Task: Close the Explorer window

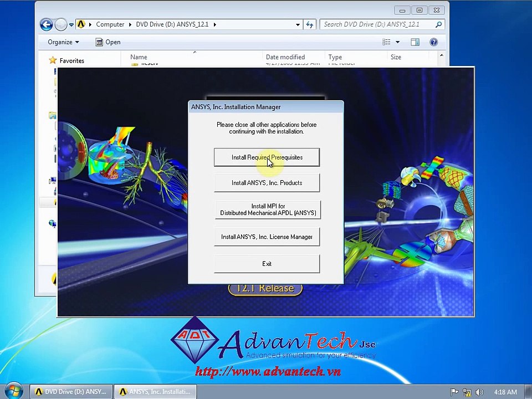Action: click(x=437, y=10)
